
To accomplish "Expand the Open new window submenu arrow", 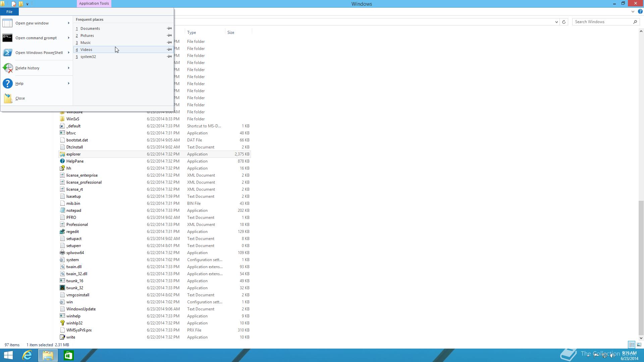I will (x=69, y=23).
